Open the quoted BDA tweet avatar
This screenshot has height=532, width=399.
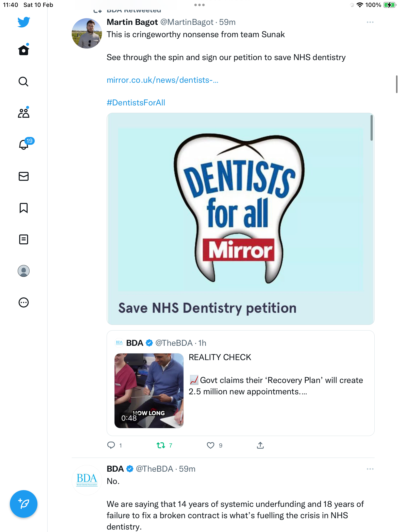(119, 343)
